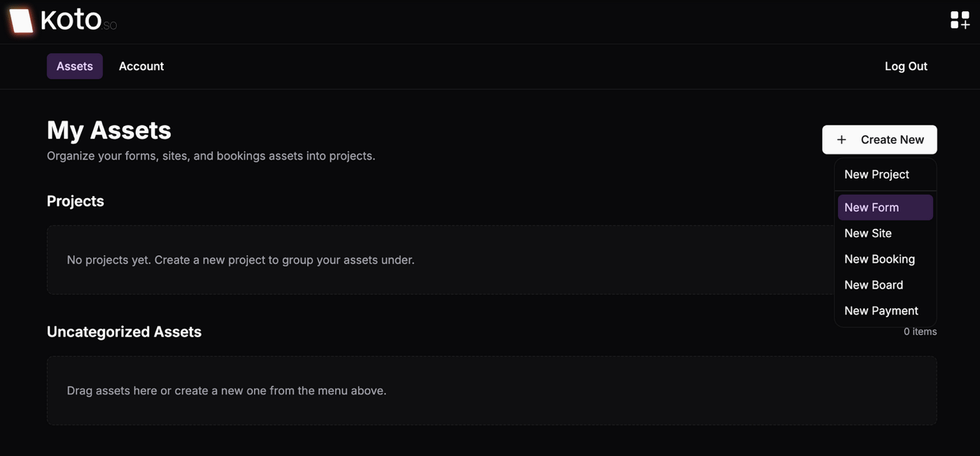Click the empty Projects placeholder box
The width and height of the screenshot is (980, 456).
pyautogui.click(x=420, y=260)
